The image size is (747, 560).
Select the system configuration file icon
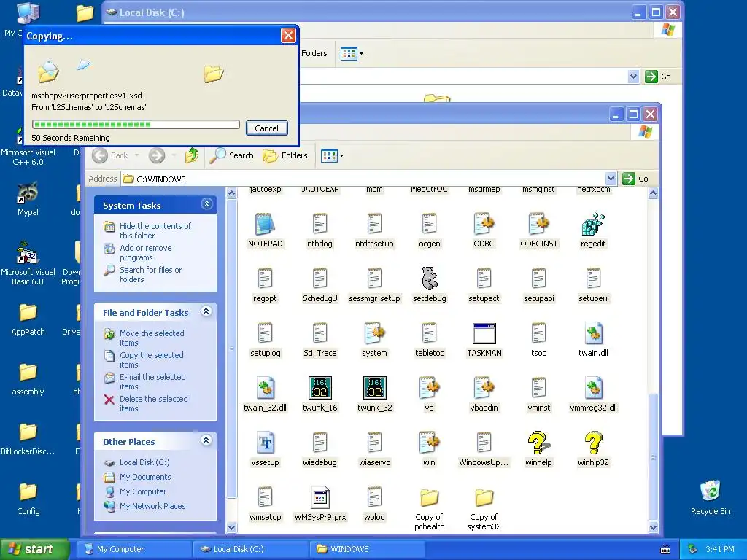[374, 333]
